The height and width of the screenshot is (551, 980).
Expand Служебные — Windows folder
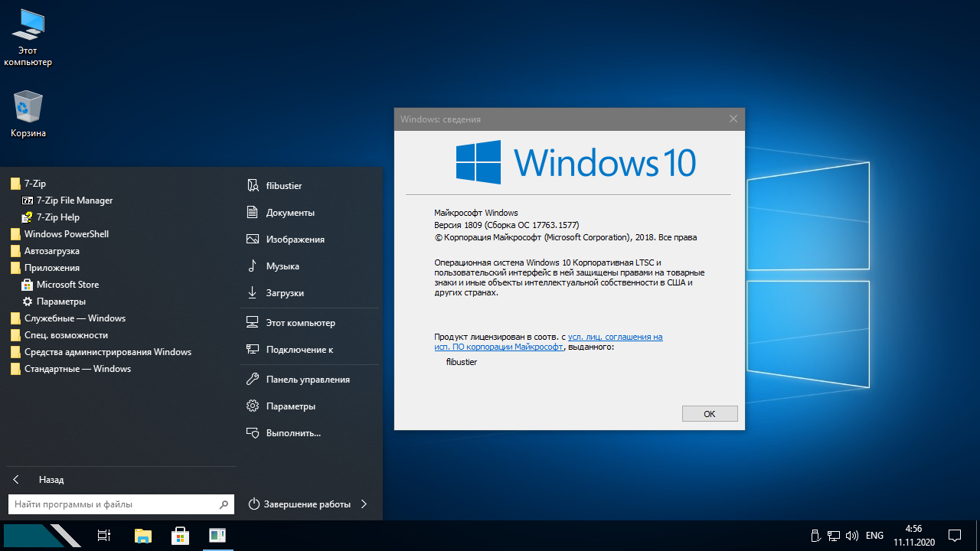click(67, 318)
